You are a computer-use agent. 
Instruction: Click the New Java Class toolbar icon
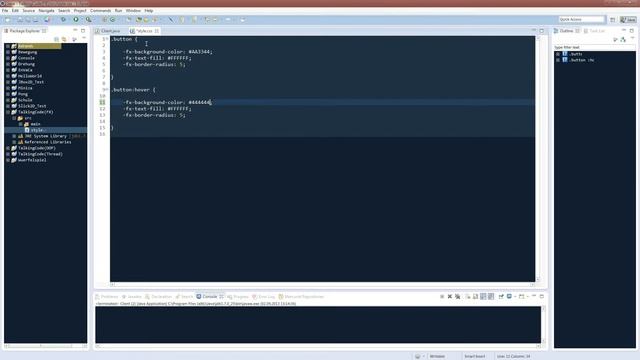pos(112,20)
